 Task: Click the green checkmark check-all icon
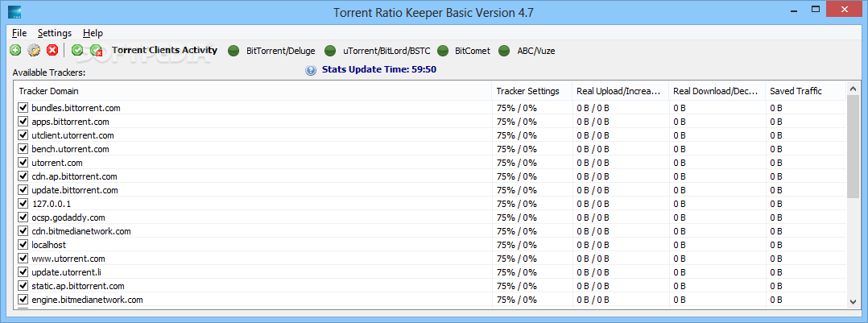point(77,51)
